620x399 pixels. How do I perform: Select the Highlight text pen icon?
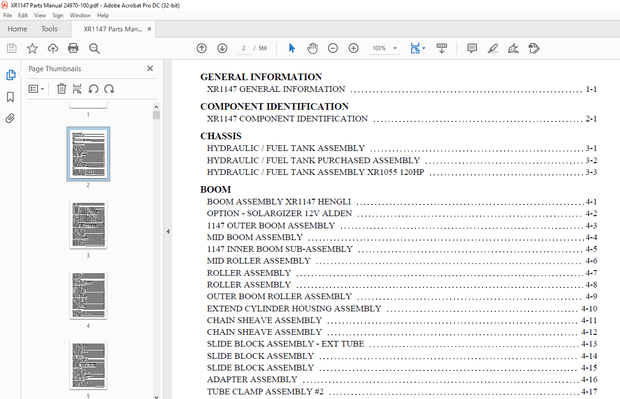point(493,48)
